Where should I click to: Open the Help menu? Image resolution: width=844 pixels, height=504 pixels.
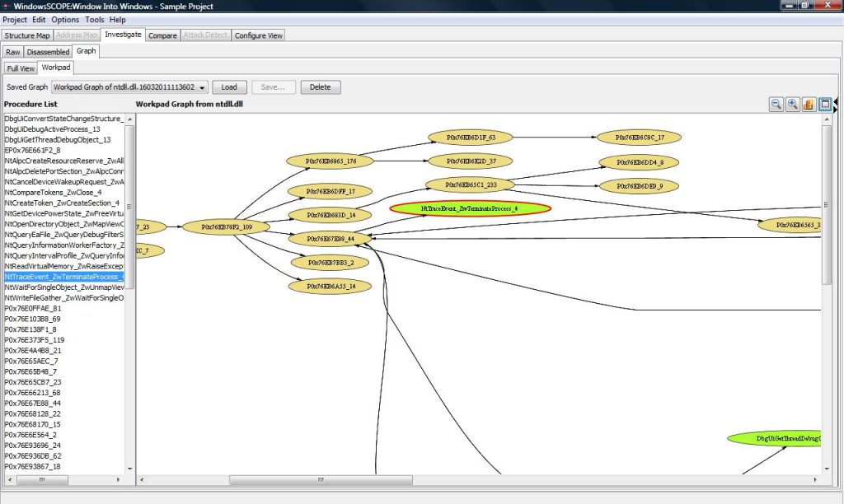(x=117, y=20)
